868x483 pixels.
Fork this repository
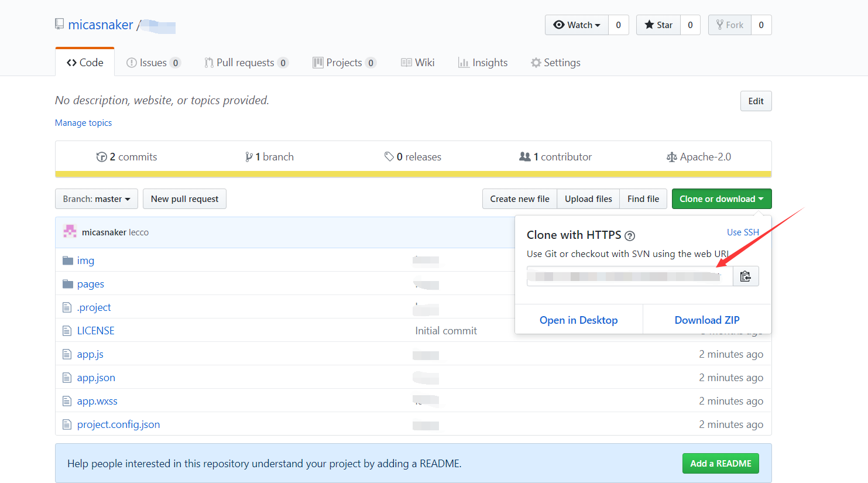[x=730, y=25]
